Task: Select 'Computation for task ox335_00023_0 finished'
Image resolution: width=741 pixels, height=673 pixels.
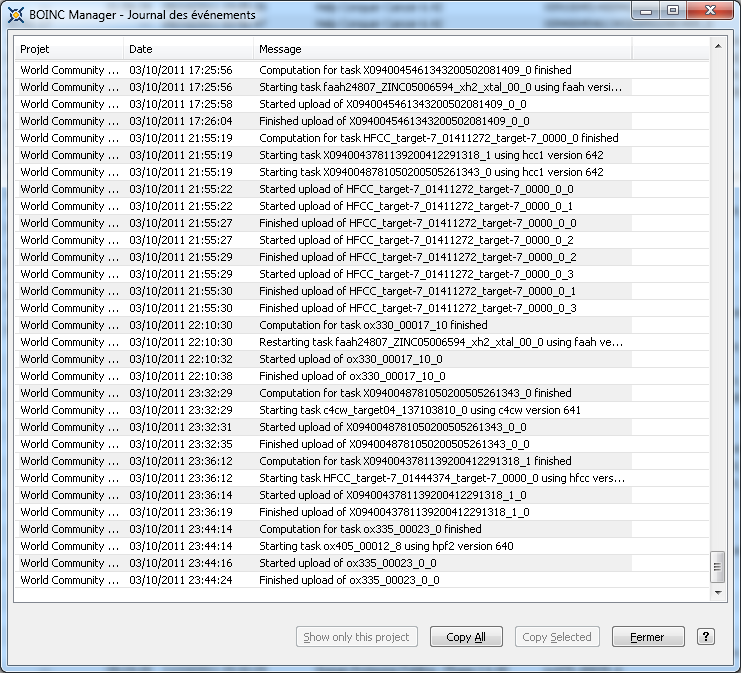Action: [x=370, y=529]
